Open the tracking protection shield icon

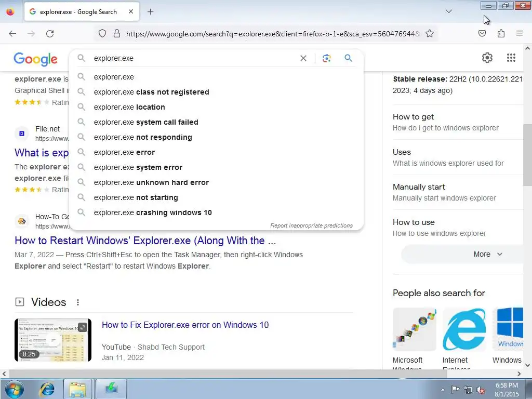pos(102,34)
